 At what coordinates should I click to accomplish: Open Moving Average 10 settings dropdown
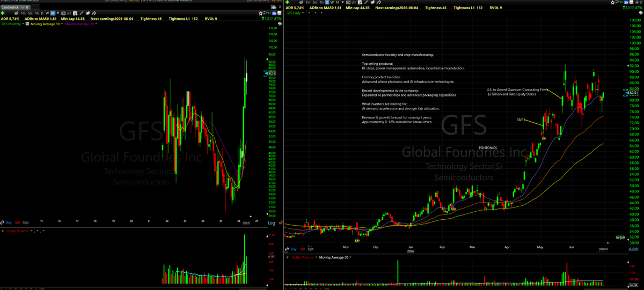62,24
